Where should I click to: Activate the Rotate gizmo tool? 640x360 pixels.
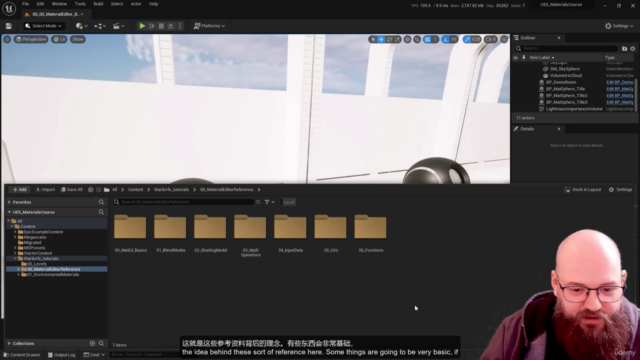[x=389, y=39]
